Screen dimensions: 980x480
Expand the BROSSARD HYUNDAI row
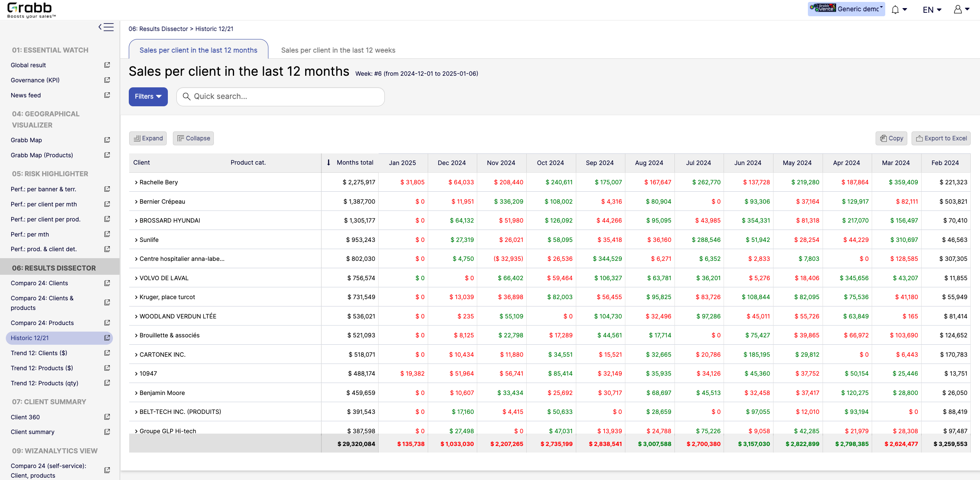136,221
